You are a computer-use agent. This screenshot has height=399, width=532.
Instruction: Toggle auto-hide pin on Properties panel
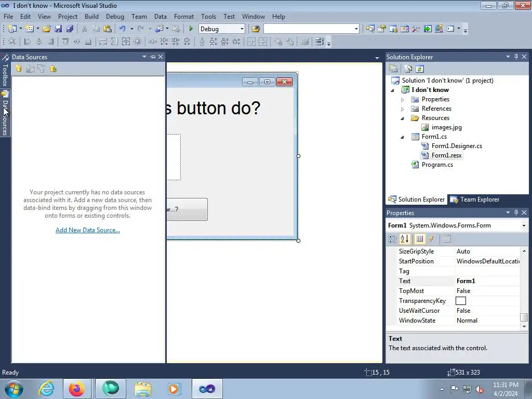[516, 212]
